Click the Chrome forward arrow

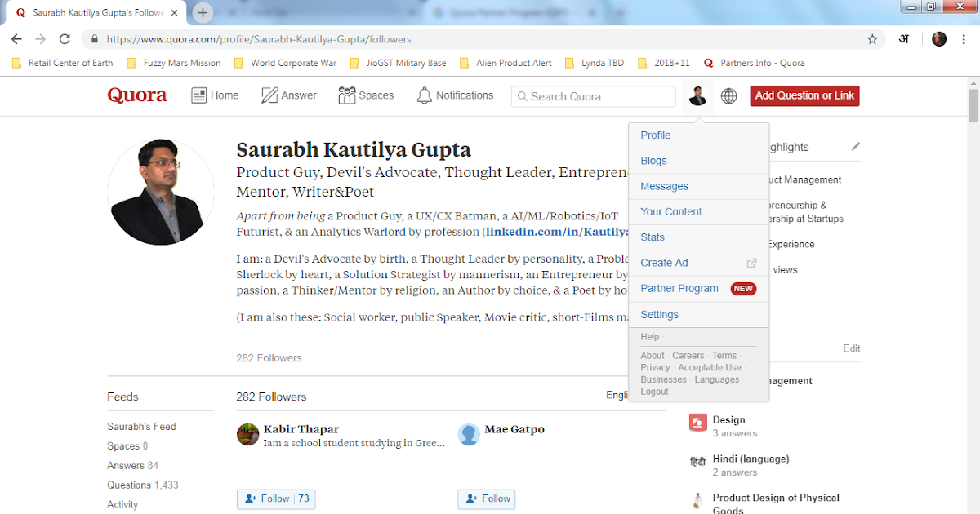pos(40,39)
